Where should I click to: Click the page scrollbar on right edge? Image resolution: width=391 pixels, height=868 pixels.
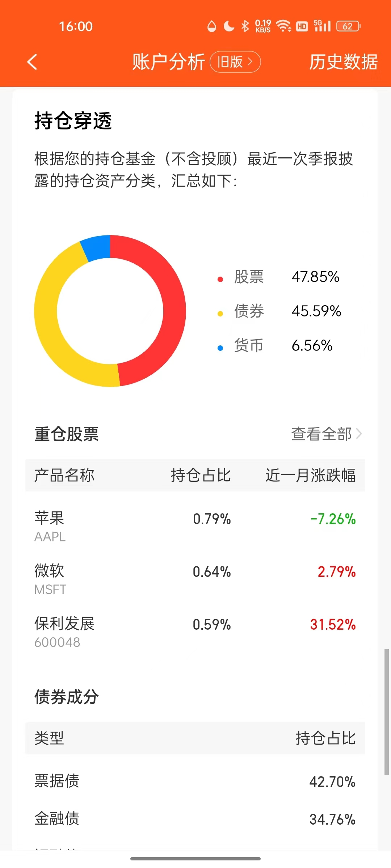(386, 712)
